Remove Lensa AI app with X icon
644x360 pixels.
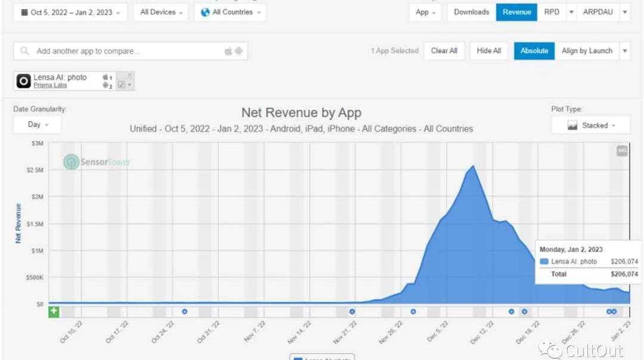[130, 75]
